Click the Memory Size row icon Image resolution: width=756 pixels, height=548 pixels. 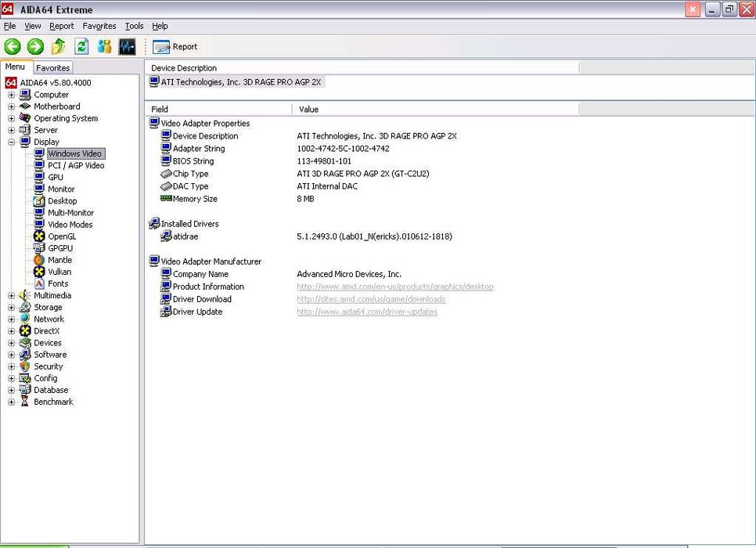click(x=166, y=198)
